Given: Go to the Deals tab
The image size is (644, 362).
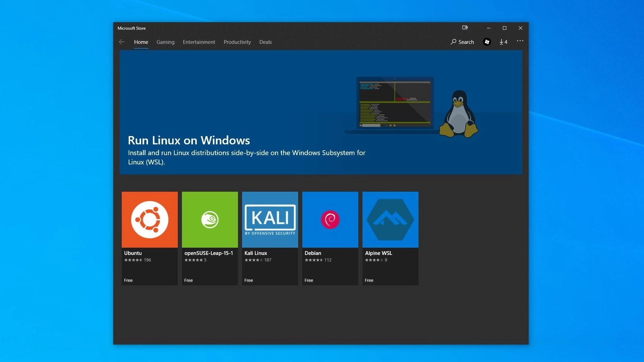Looking at the screenshot, I should [x=266, y=42].
